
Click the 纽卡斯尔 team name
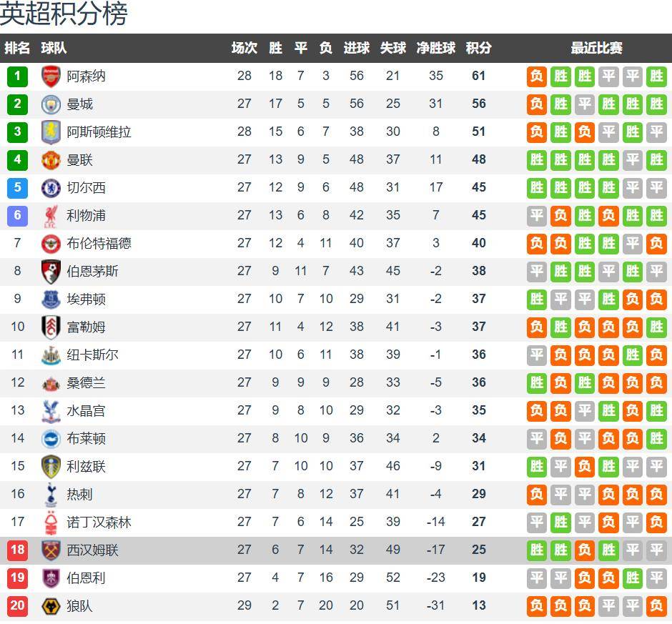(92, 355)
